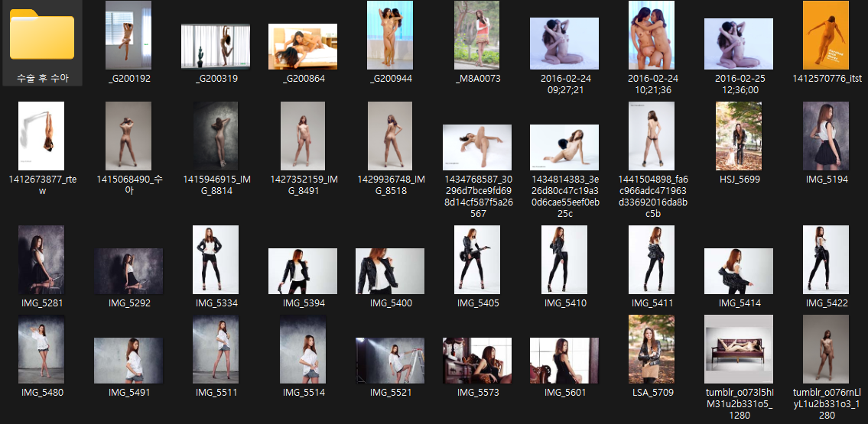
Task: Click the IMG_5410 file name
Action: pos(565,303)
